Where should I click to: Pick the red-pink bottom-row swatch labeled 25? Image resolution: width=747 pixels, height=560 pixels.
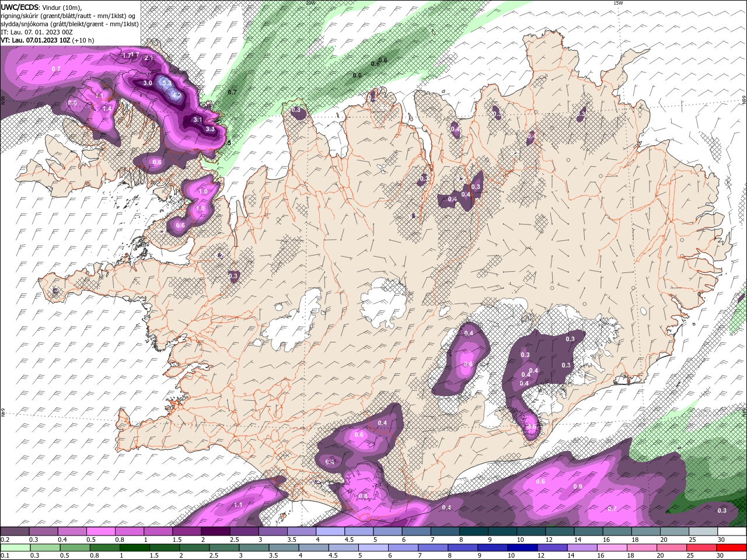(x=702, y=547)
